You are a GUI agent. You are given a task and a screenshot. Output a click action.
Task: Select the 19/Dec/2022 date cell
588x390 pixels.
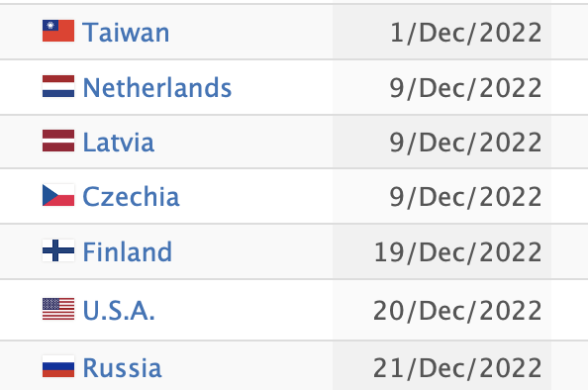coord(441,251)
